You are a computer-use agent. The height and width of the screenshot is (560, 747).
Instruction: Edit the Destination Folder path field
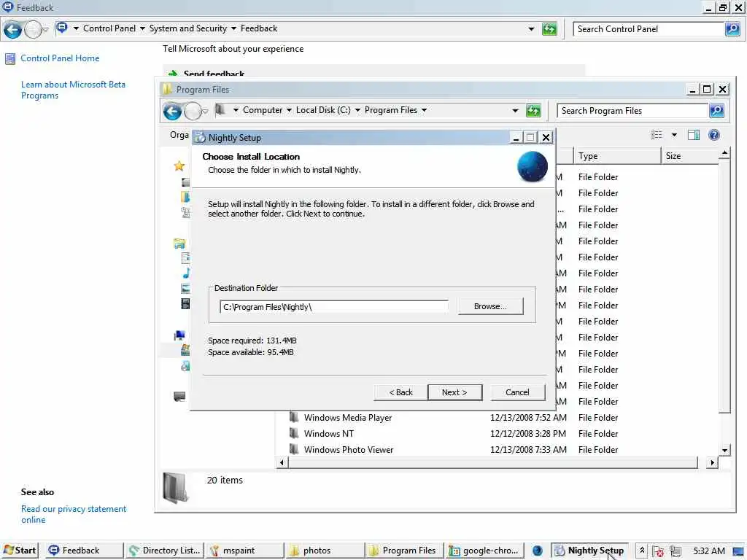coord(334,307)
